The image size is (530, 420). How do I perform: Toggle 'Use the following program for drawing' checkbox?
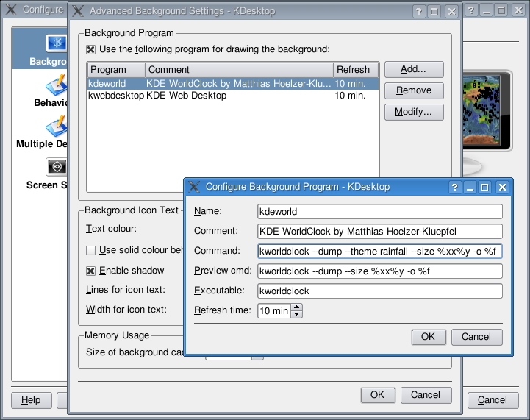pyautogui.click(x=90, y=50)
